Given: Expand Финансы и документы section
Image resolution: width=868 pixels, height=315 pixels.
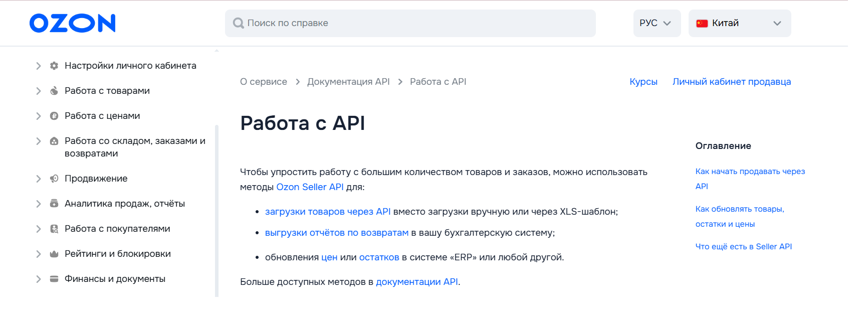Looking at the screenshot, I should (x=39, y=279).
